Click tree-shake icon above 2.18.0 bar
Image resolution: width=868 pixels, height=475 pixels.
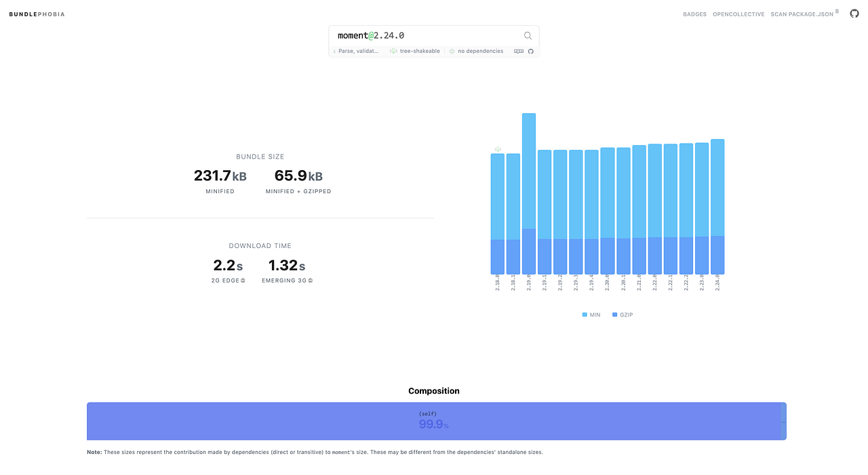click(x=498, y=149)
